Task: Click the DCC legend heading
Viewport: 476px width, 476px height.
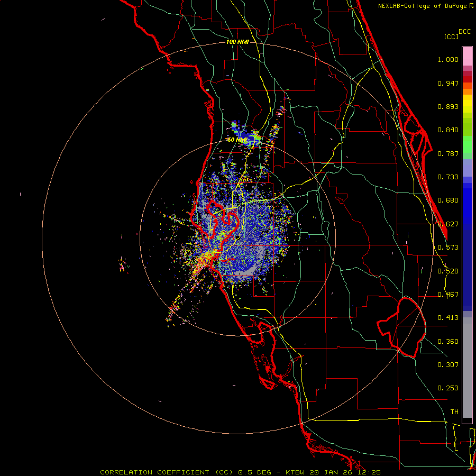Action: [464, 32]
